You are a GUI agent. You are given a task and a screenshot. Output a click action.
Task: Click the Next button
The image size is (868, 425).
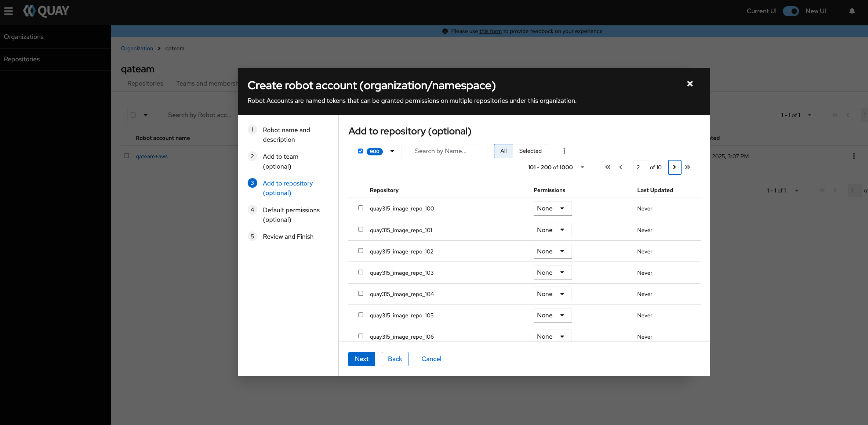361,359
